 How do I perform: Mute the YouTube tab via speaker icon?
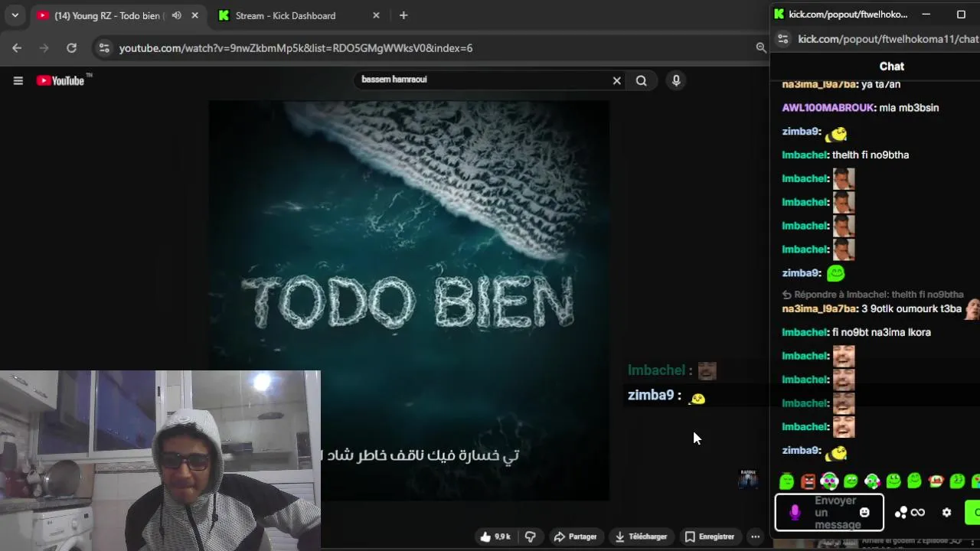click(x=177, y=15)
